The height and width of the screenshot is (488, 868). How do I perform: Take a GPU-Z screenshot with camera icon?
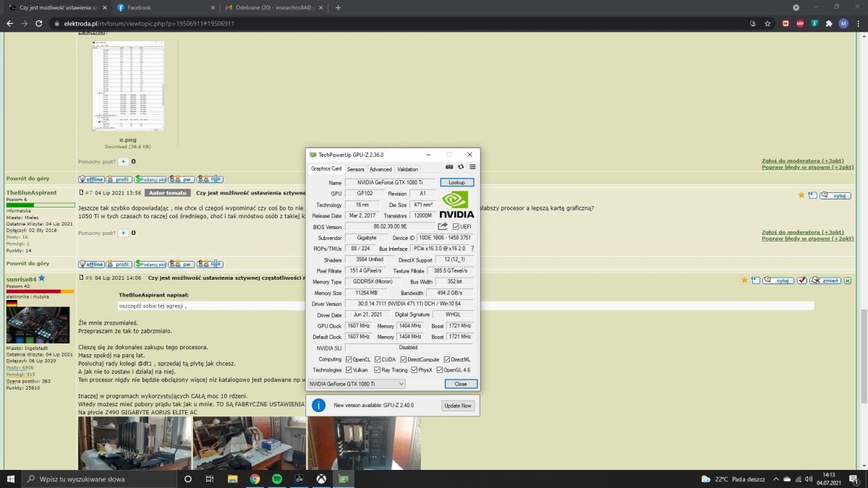tap(449, 167)
